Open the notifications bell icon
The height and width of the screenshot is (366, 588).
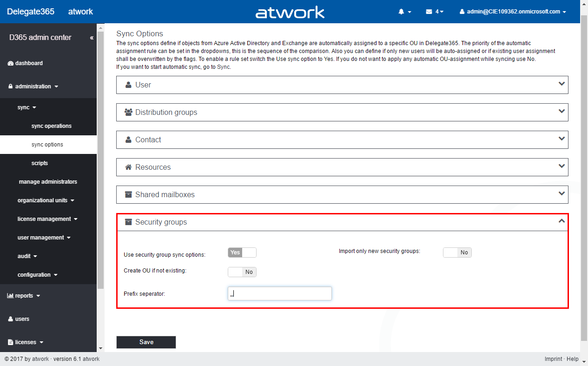click(x=401, y=12)
